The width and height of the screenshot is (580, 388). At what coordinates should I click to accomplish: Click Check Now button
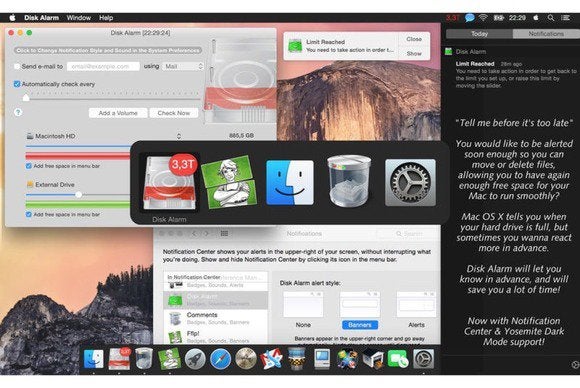click(174, 113)
